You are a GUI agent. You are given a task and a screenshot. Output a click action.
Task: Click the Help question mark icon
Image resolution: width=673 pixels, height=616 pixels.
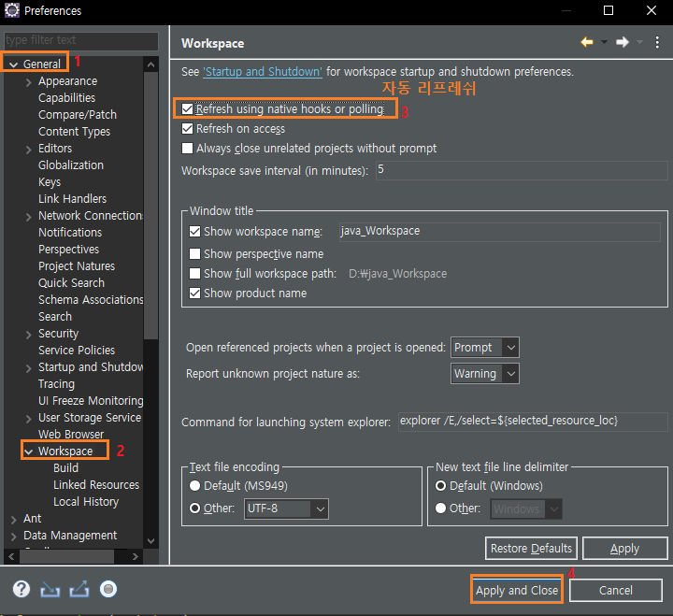coord(21,589)
